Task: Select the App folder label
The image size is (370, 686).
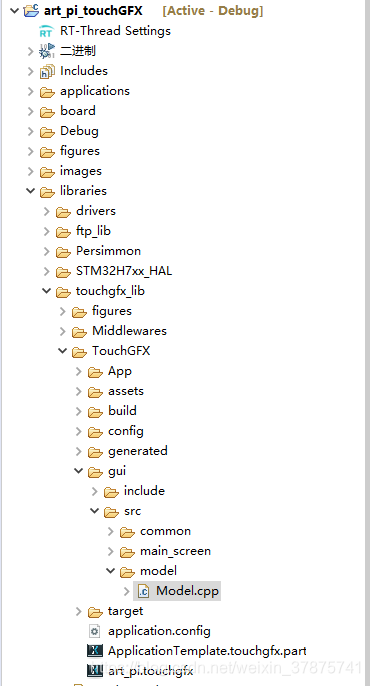Action: [120, 371]
